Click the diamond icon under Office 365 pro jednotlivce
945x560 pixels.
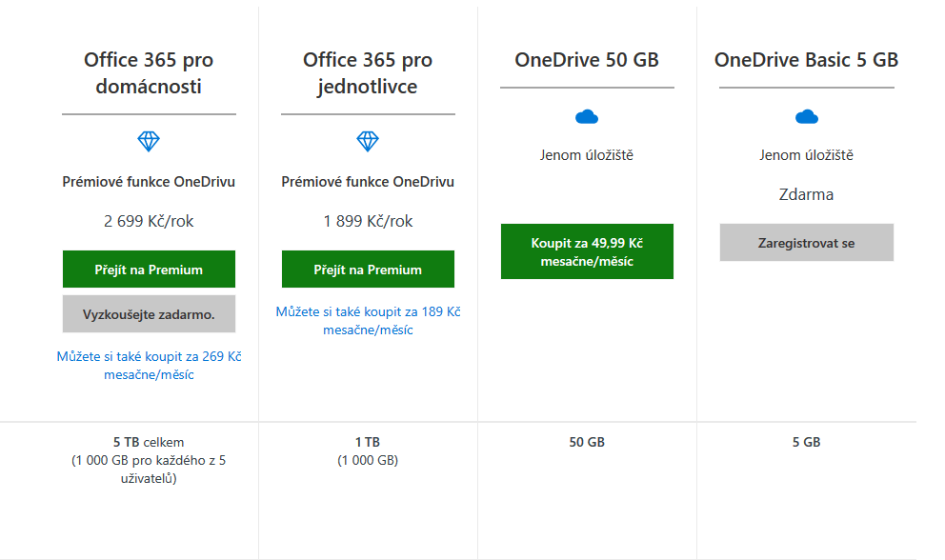[x=368, y=141]
